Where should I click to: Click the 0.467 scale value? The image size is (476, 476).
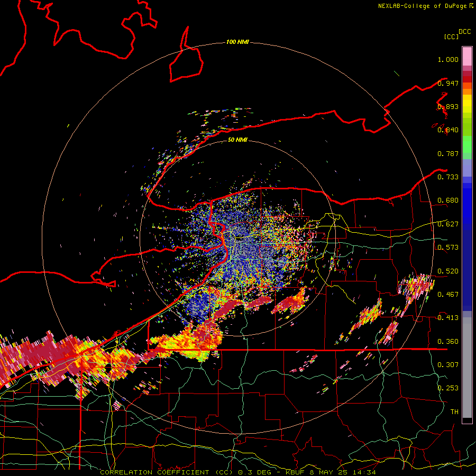point(448,294)
